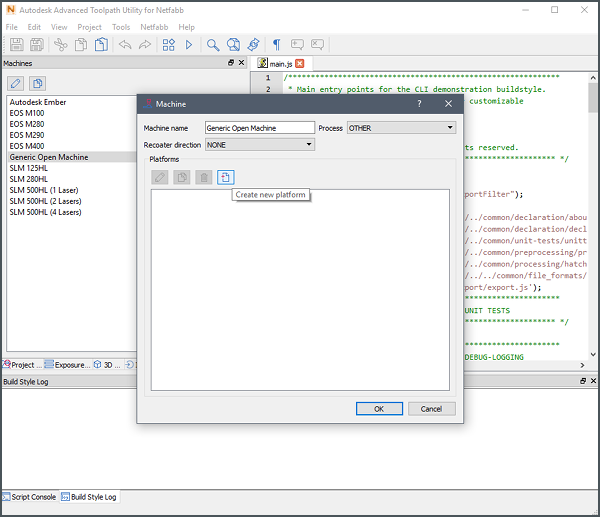Image resolution: width=600 pixels, height=517 pixels.
Task: Open the File menu
Action: (11, 27)
